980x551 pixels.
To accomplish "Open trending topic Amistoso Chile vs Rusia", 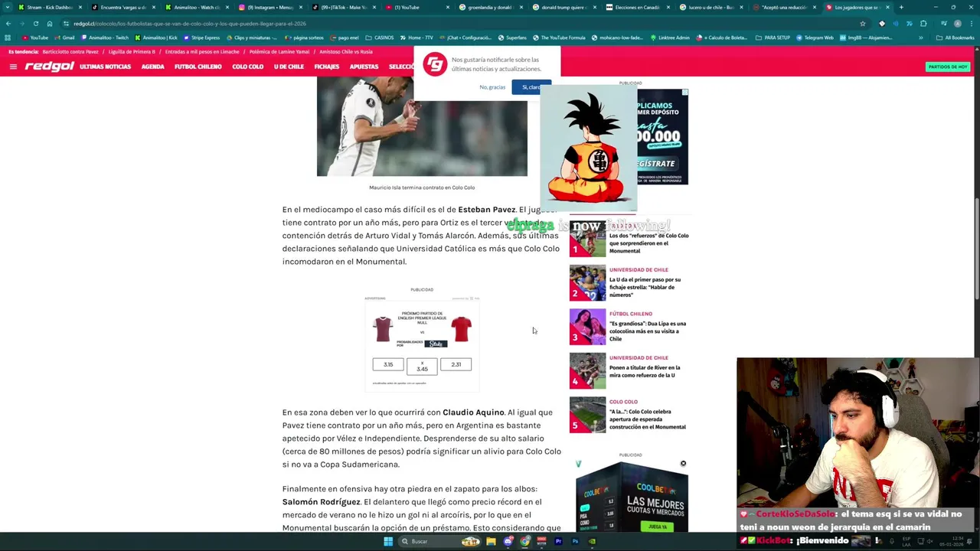I will click(346, 52).
